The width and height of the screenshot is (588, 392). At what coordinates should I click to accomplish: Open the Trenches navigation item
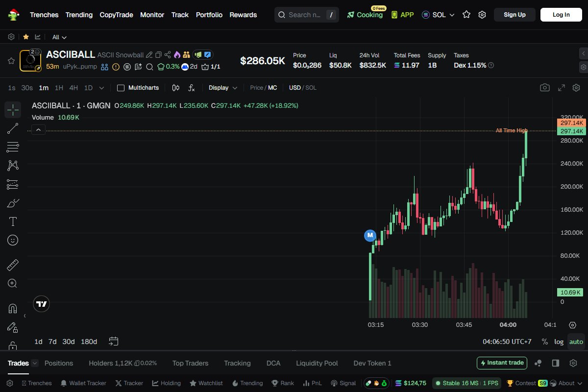tap(44, 15)
